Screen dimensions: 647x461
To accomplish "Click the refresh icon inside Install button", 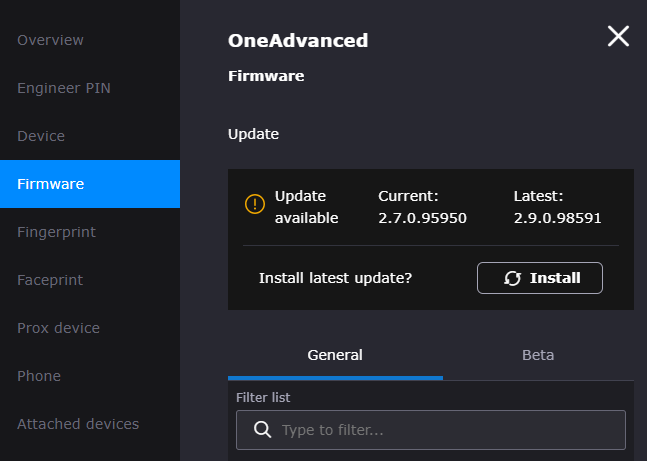I will [512, 278].
